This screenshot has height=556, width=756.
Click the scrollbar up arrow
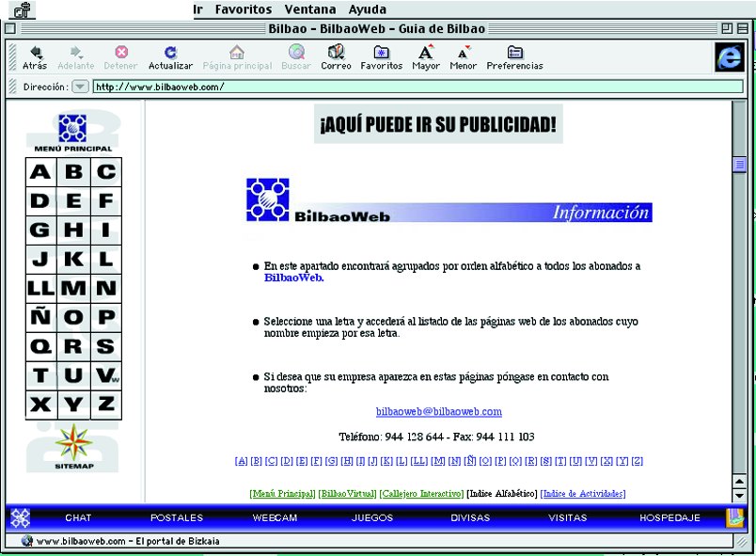point(739,481)
